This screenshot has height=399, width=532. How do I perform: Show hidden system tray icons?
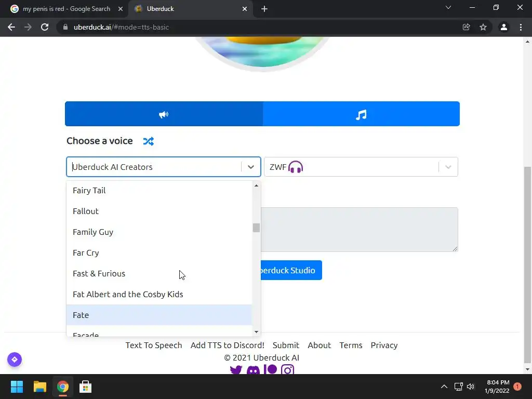pos(444,387)
